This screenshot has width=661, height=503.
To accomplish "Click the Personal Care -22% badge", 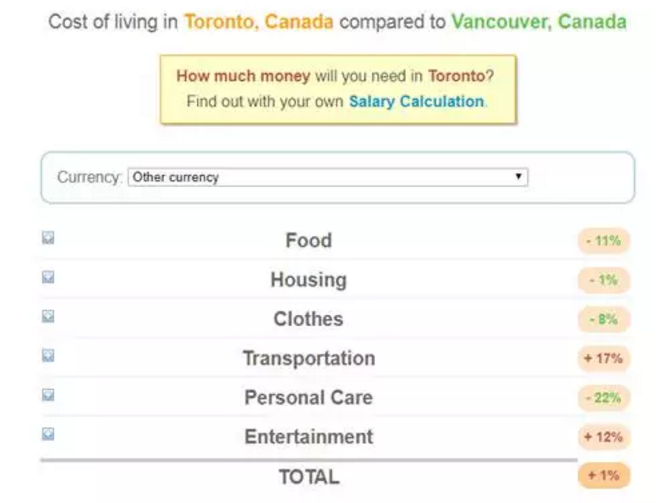I will pyautogui.click(x=604, y=398).
